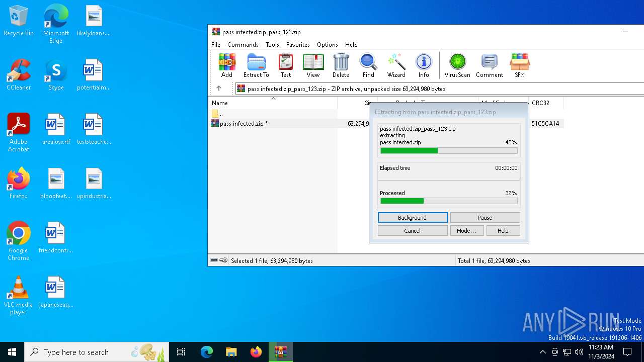This screenshot has width=644, height=362.
Task: Launch the Wizard wand tool
Action: click(x=396, y=66)
